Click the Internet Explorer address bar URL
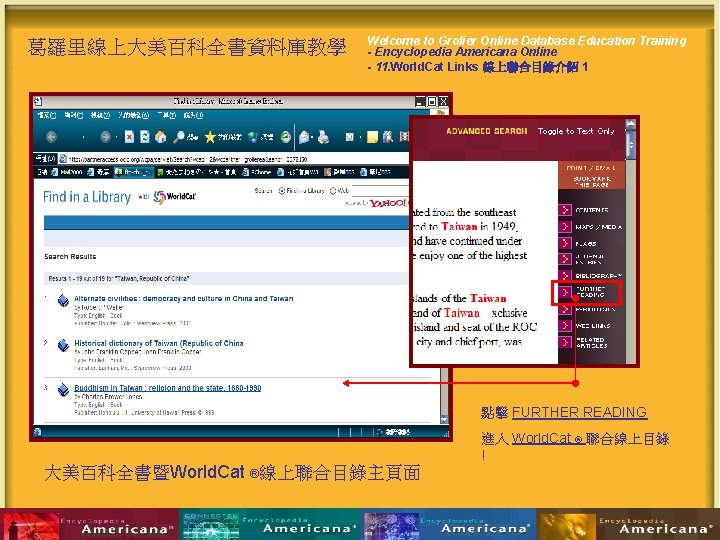Screen dimensions: 720x540 [188, 159]
